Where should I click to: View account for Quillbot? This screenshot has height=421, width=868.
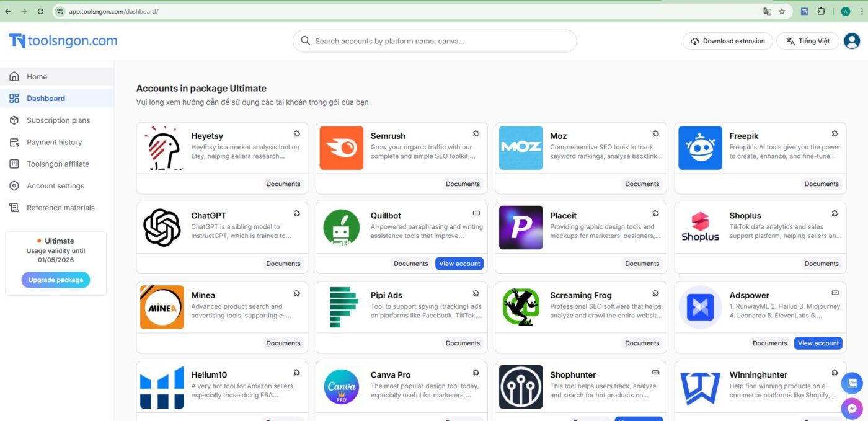coord(459,264)
